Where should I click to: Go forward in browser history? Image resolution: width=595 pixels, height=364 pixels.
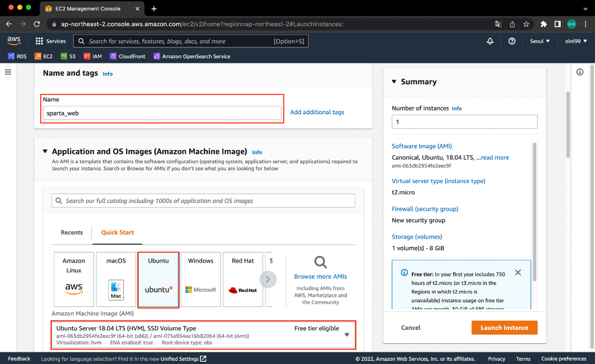(x=23, y=24)
